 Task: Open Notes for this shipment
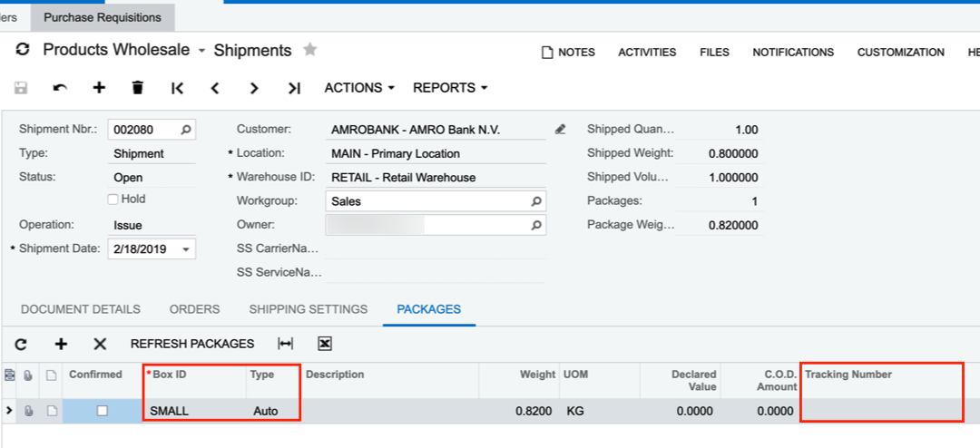pos(568,53)
